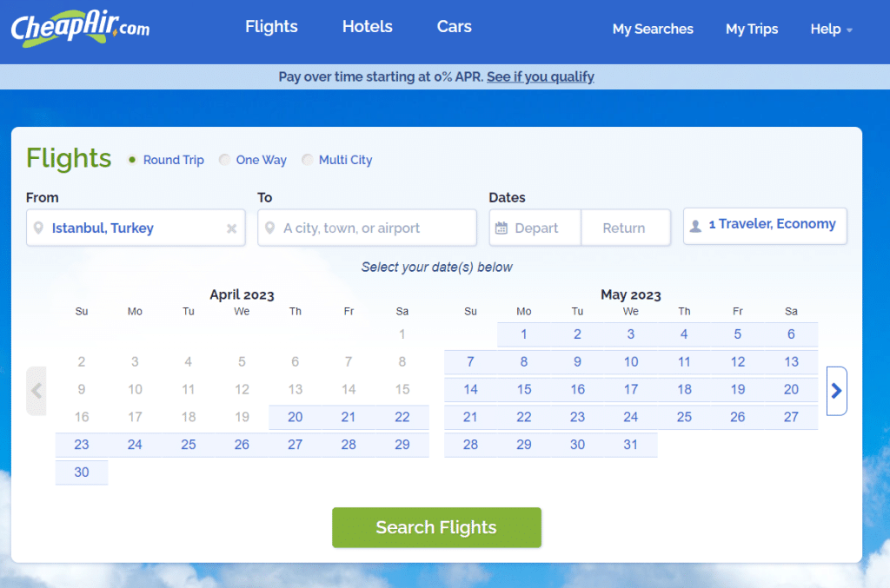
Task: Select May 16 in the calendar
Action: 577,390
